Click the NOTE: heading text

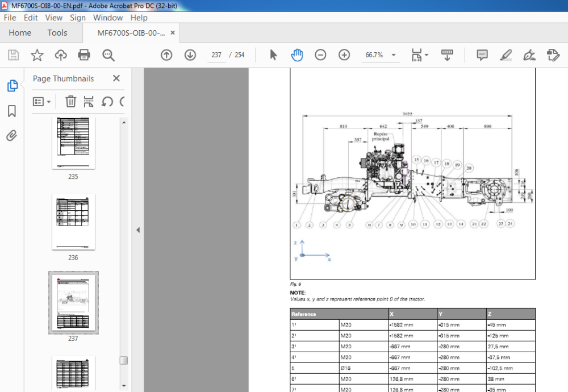[298, 293]
